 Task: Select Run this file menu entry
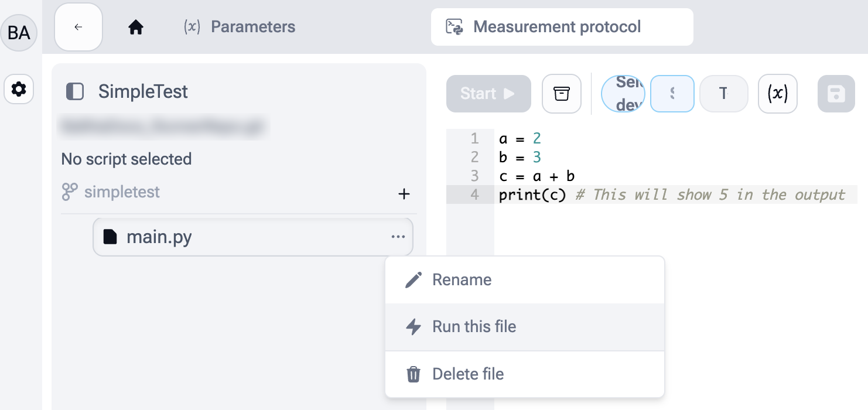pos(474,327)
